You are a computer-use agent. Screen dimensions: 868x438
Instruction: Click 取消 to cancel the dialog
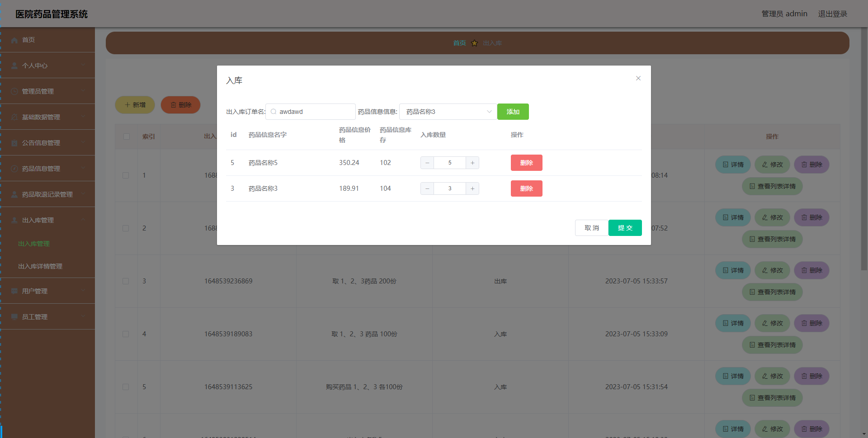[x=592, y=228]
